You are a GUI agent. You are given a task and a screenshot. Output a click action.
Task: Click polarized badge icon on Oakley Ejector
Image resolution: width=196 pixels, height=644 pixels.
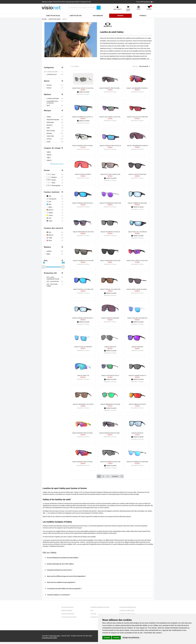point(105,380)
